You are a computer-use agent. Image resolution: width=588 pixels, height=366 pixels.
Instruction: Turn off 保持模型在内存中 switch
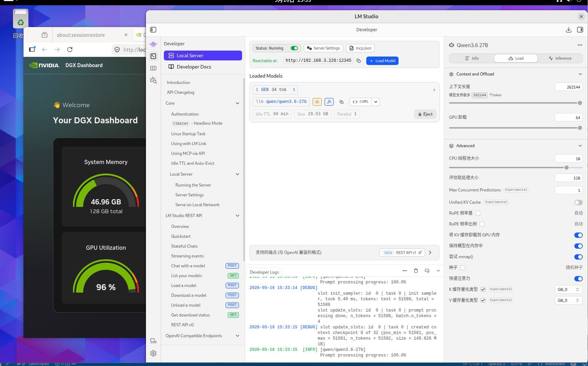coord(578,246)
